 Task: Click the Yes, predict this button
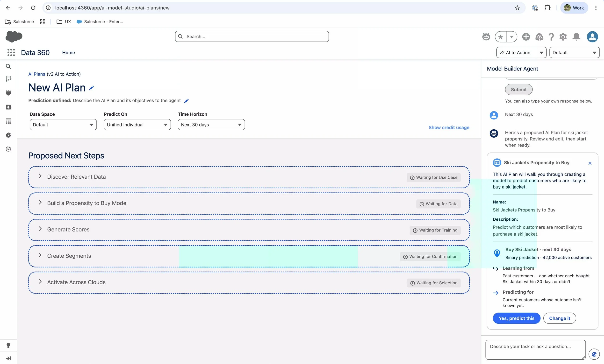(x=517, y=318)
